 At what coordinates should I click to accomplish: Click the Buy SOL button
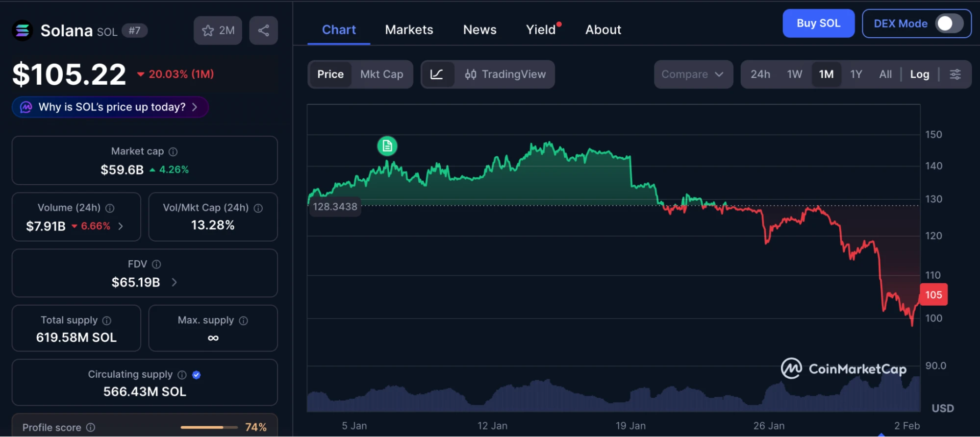[x=818, y=24]
